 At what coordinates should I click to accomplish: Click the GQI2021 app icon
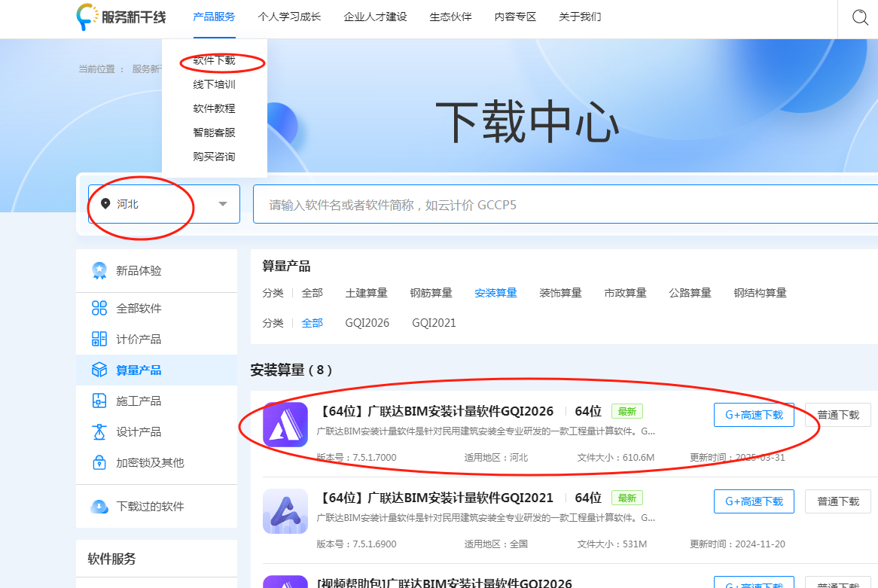(x=285, y=510)
